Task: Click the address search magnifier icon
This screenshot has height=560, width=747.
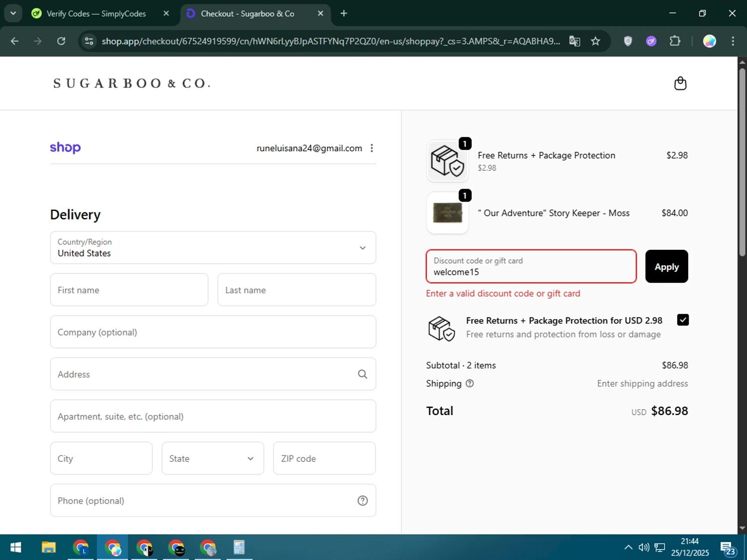Action: tap(363, 374)
